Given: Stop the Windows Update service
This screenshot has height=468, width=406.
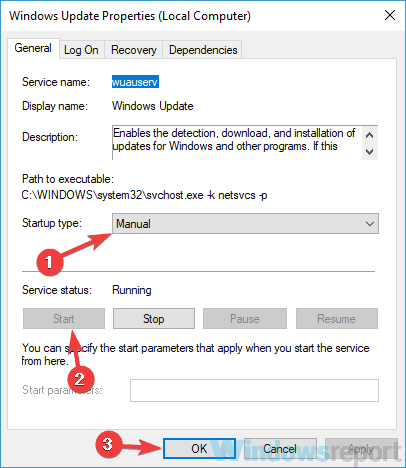Looking at the screenshot, I should pyautogui.click(x=154, y=319).
